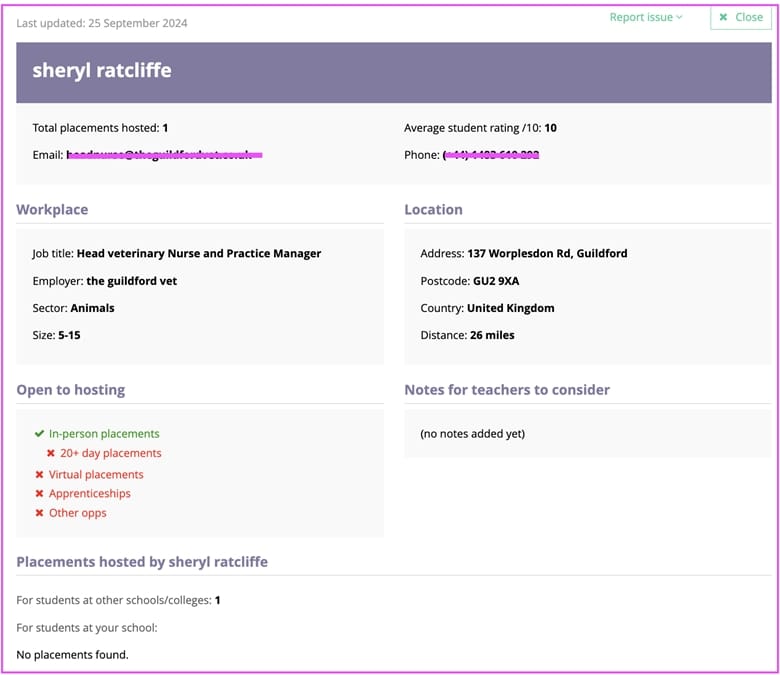Select the 'Apprenticeships' text
Image resolution: width=780 pixels, height=675 pixels.
[90, 493]
